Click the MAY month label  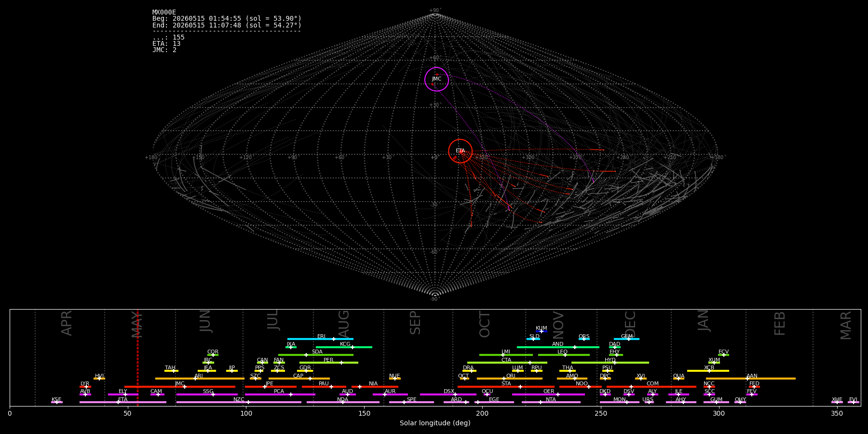137,324
